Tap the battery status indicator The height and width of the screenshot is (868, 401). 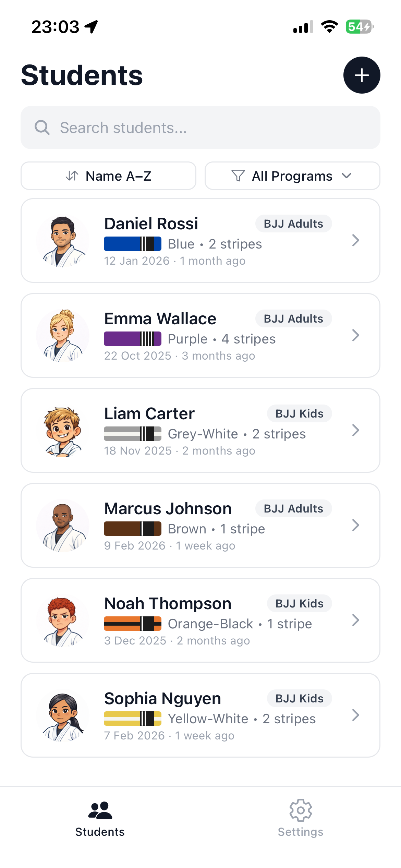[x=360, y=27]
